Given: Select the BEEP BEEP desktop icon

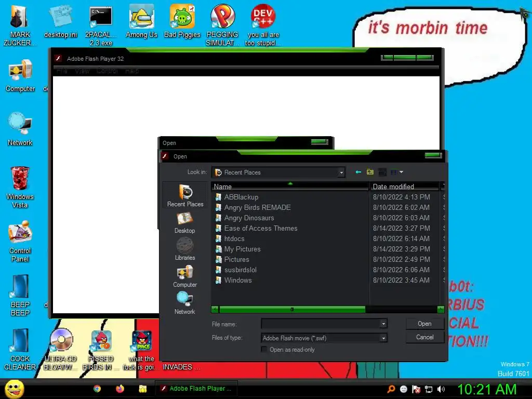Looking at the screenshot, I should [20, 295].
